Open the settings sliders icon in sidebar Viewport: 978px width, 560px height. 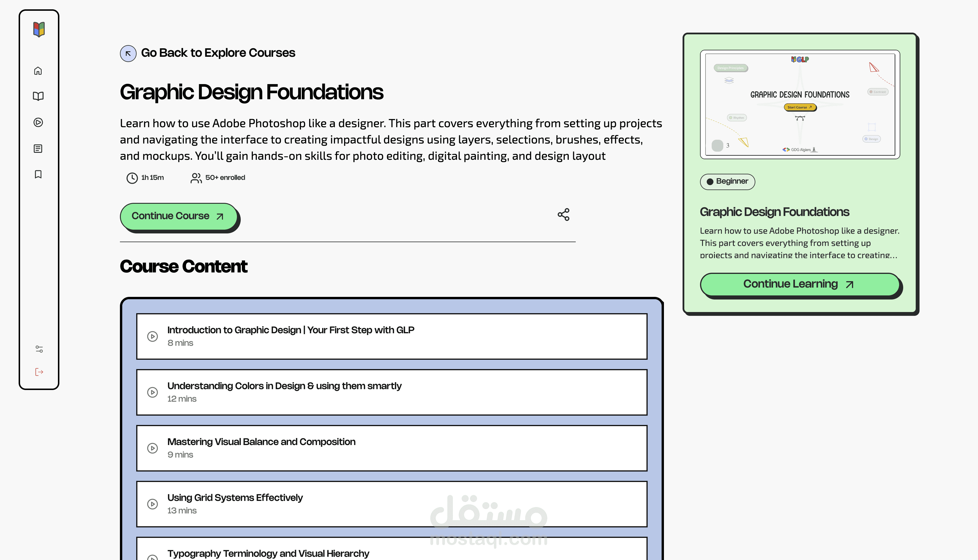click(x=39, y=349)
